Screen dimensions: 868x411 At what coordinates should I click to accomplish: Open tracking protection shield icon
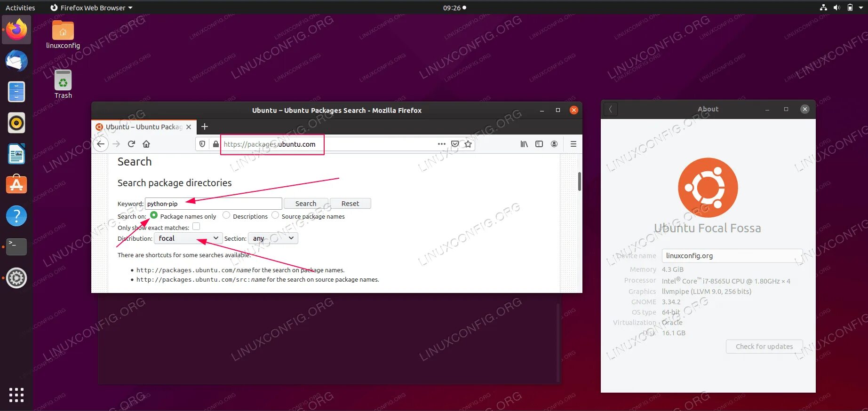click(202, 144)
